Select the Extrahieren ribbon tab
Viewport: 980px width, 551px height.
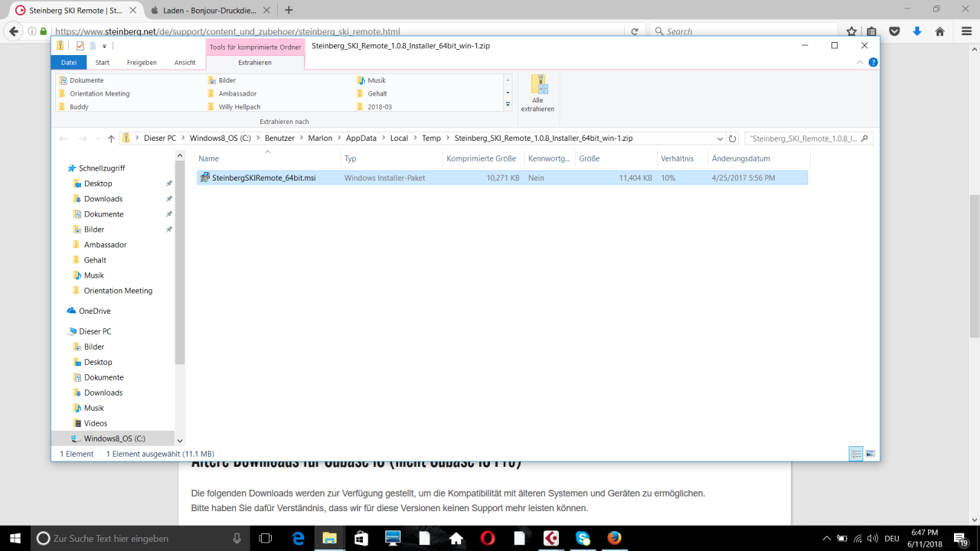click(255, 63)
